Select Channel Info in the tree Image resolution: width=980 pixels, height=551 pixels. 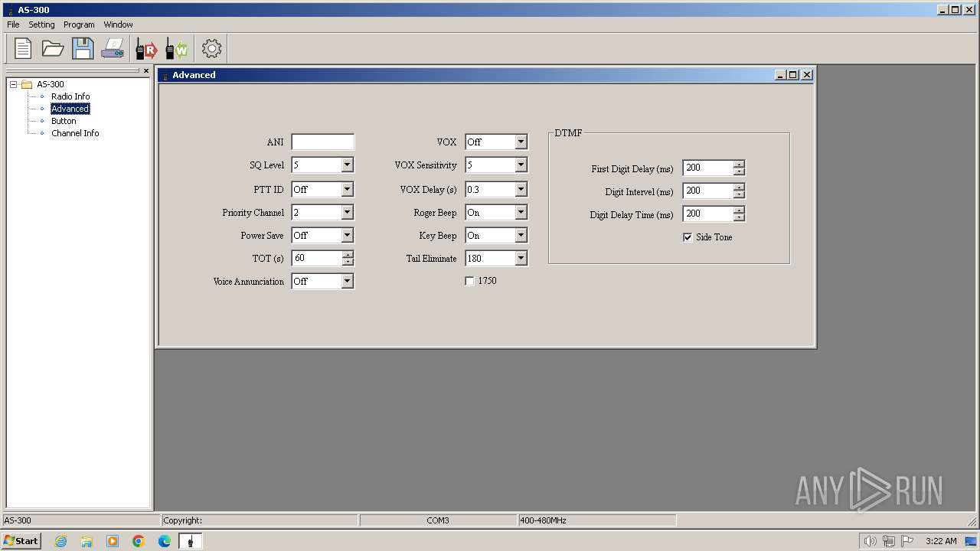(x=75, y=133)
